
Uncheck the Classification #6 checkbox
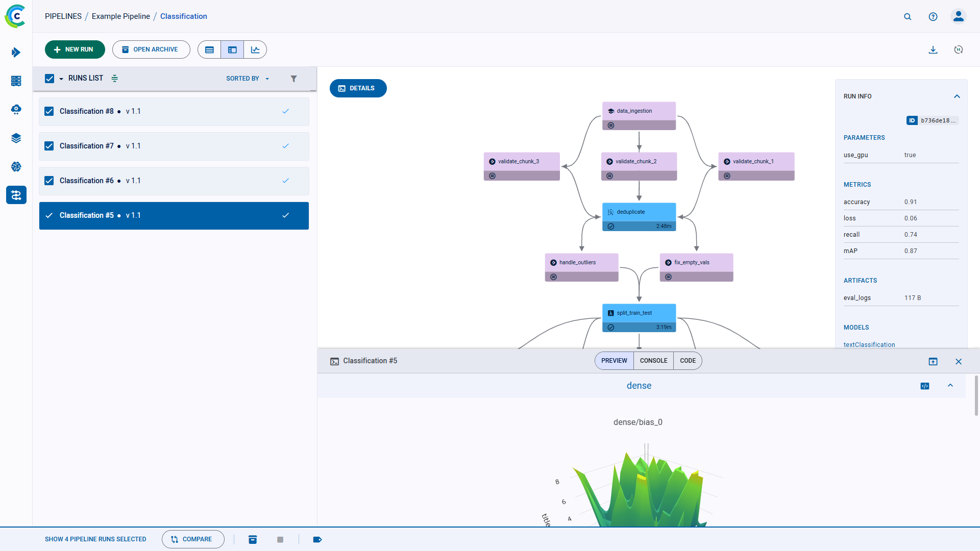click(49, 181)
